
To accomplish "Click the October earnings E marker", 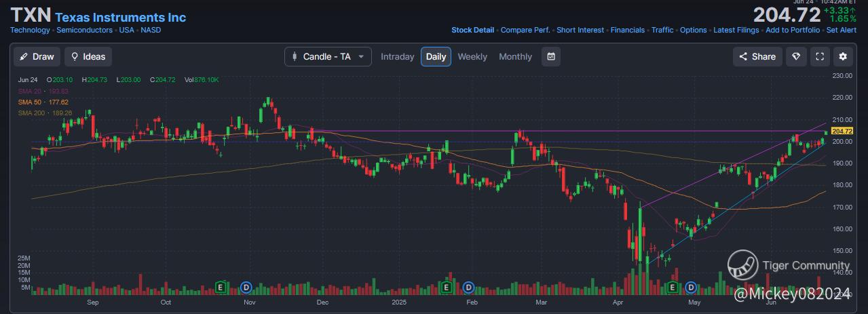I will point(220,288).
